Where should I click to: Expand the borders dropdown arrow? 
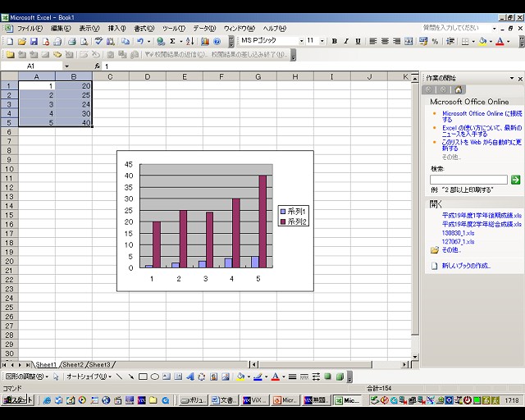point(473,41)
